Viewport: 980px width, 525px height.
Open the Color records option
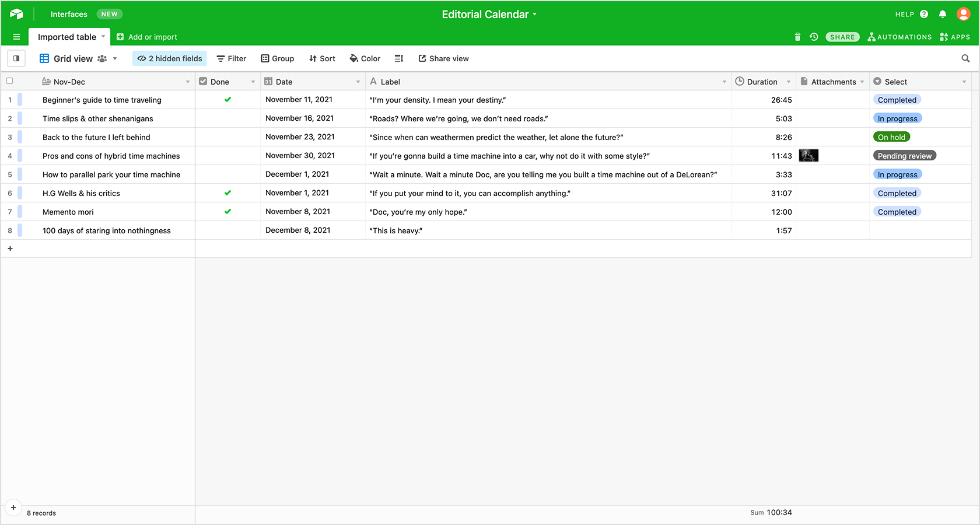365,58
